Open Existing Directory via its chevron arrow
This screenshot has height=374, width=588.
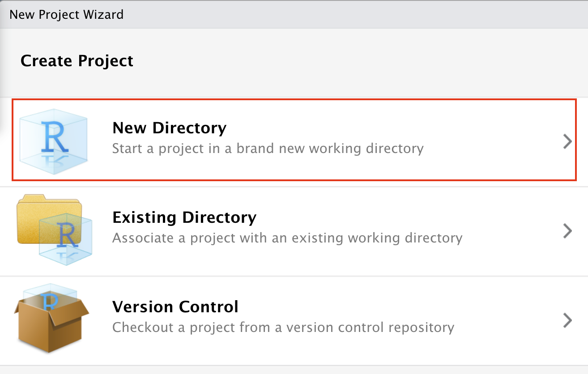(567, 231)
